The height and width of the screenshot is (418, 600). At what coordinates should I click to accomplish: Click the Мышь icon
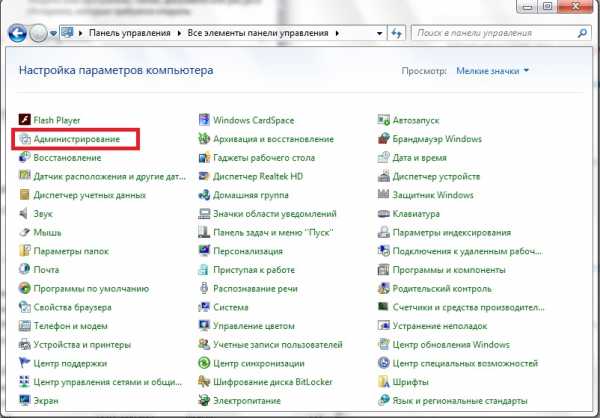24,232
